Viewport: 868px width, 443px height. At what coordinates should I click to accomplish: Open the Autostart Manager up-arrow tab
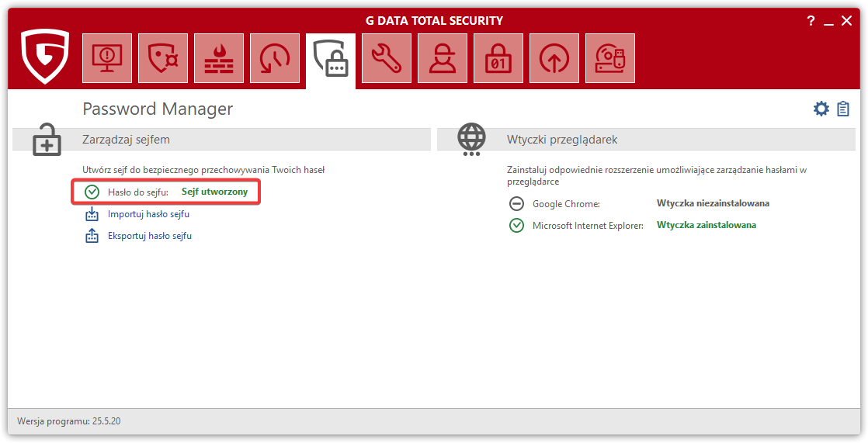tap(554, 58)
